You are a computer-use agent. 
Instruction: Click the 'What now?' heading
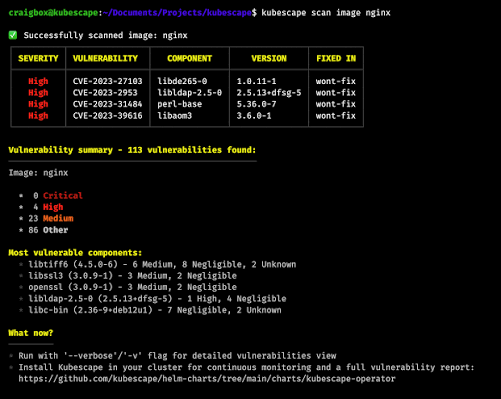point(31,333)
